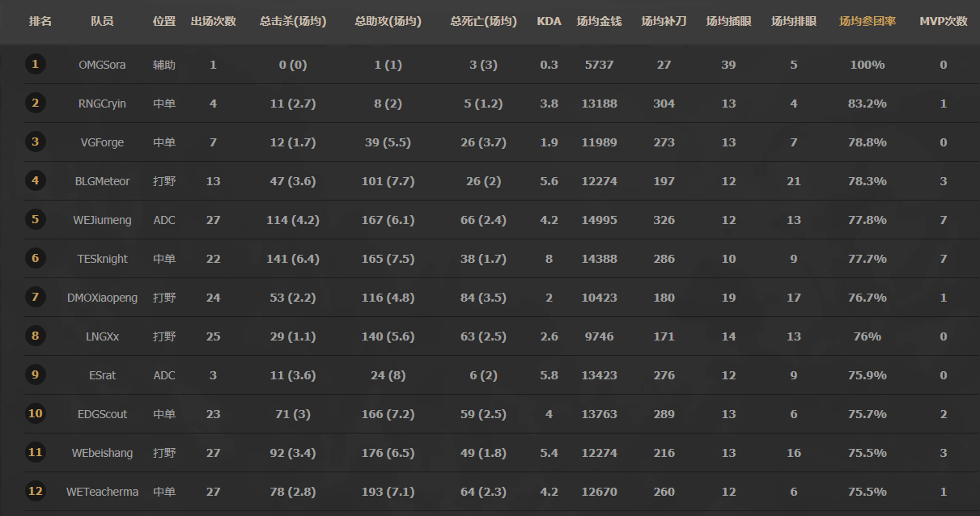This screenshot has height=516, width=980.
Task: Sort by MVP次数 column header
Action: pos(944,22)
